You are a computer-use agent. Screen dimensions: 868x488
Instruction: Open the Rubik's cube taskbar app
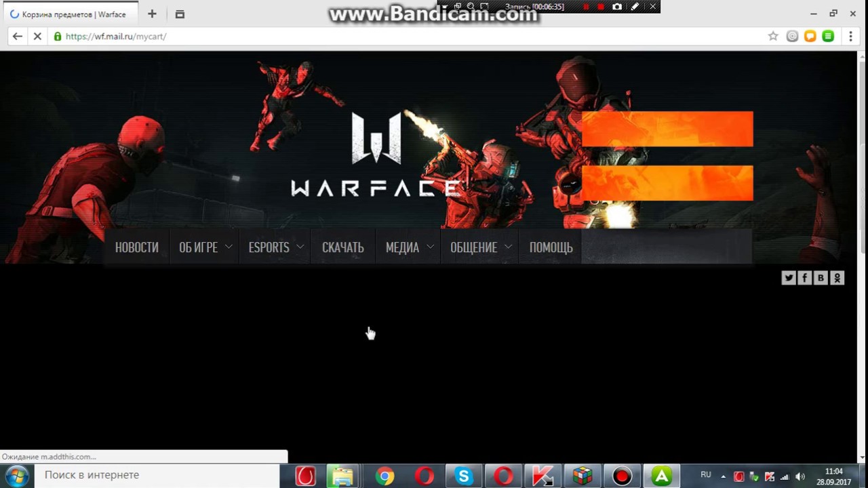(x=583, y=476)
